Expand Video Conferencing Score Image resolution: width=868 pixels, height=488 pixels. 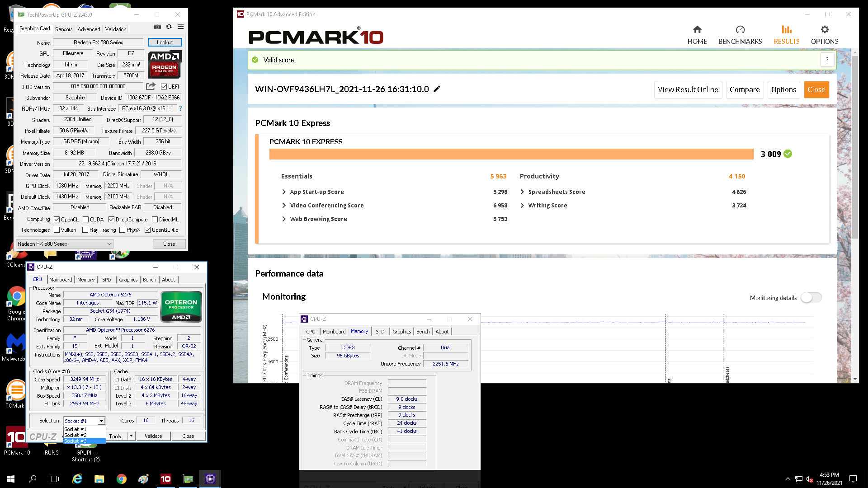click(x=284, y=206)
